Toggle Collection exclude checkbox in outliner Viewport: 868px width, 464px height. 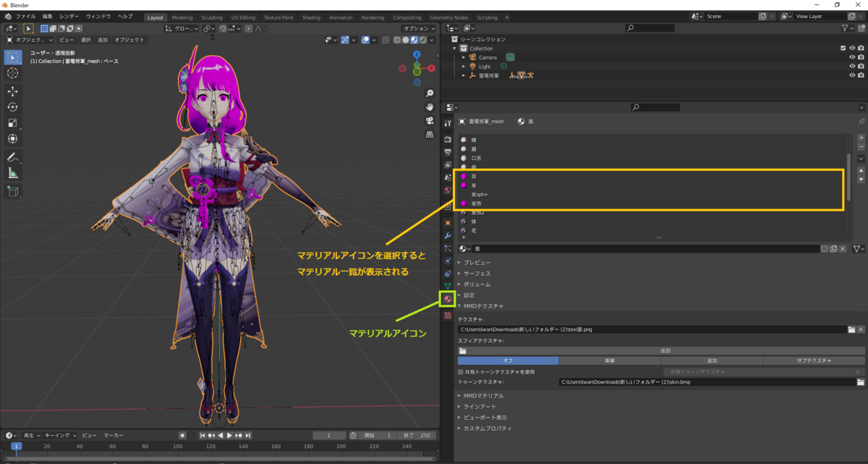(x=843, y=48)
